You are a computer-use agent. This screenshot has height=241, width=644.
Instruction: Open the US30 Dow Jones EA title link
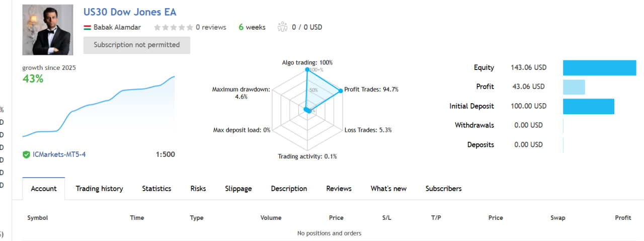pos(130,12)
